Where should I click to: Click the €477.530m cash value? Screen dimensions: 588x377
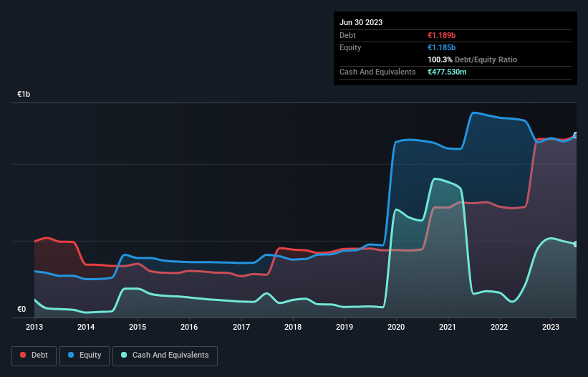click(x=447, y=72)
